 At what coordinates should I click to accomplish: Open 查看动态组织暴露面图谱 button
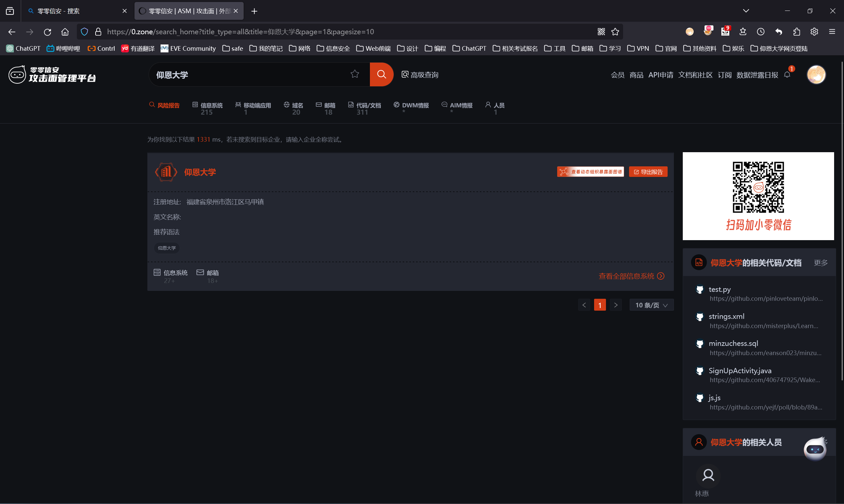(x=590, y=172)
